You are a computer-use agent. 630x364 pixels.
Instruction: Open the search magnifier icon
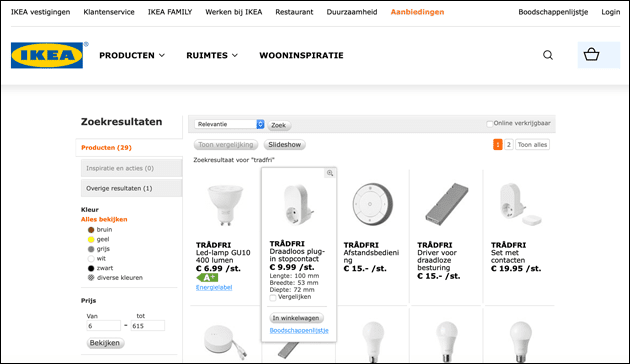[548, 55]
